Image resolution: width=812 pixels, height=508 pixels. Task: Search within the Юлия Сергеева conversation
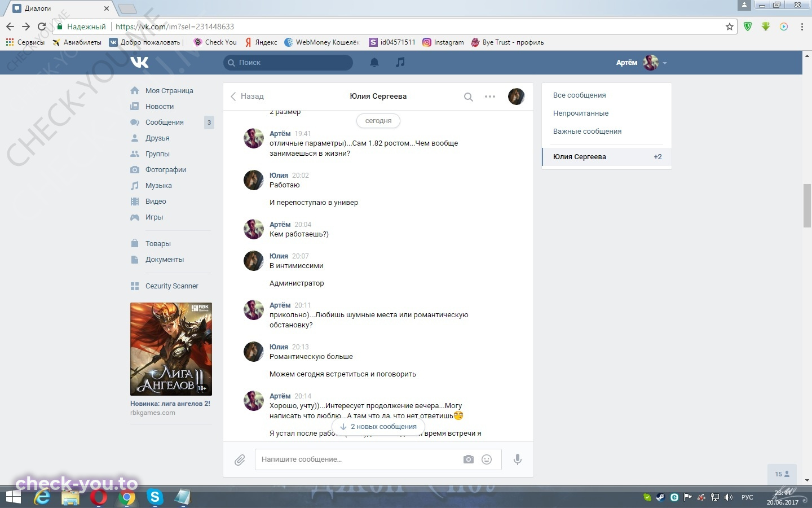[x=469, y=97]
